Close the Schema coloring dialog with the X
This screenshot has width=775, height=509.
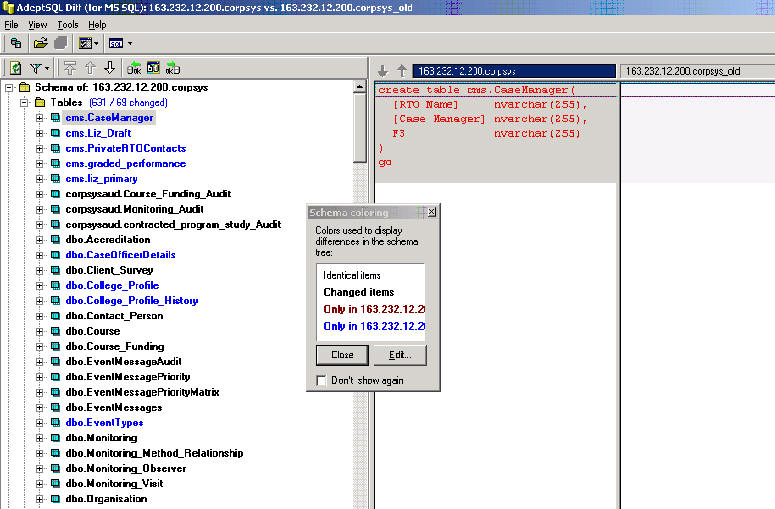coord(431,212)
